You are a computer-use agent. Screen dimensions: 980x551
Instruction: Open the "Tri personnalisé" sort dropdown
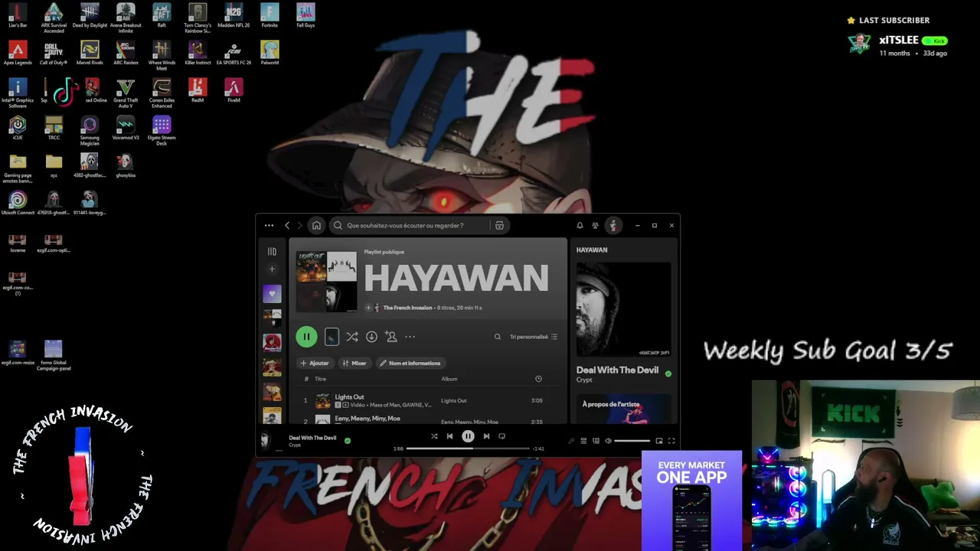(534, 337)
